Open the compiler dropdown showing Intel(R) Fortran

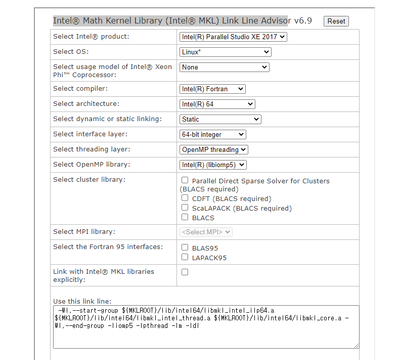click(x=212, y=89)
